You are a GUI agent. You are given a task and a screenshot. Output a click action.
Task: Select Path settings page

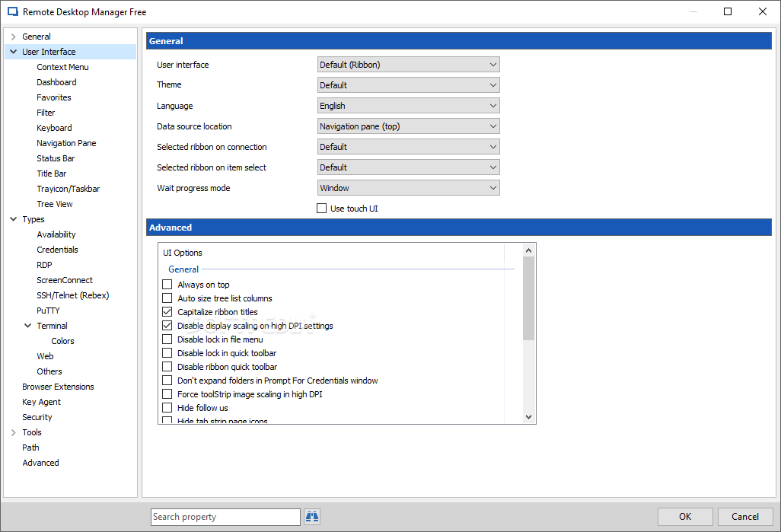(30, 448)
